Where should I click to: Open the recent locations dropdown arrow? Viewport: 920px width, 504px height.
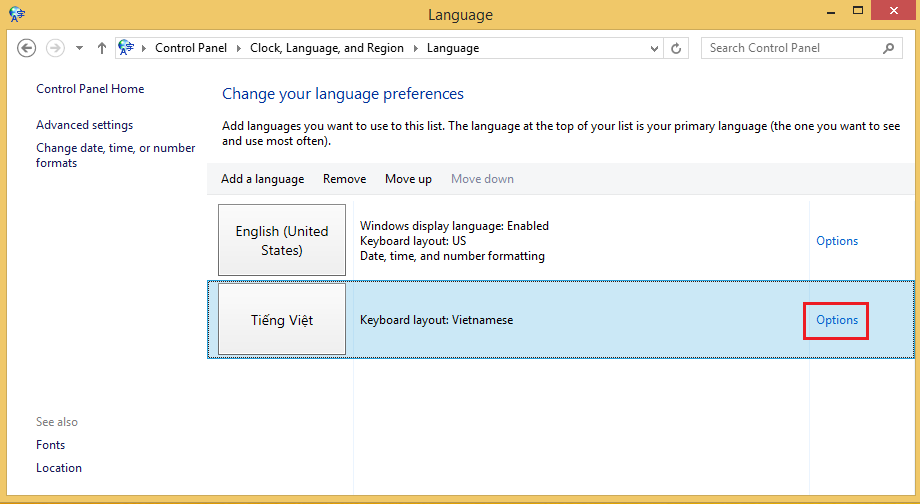[x=78, y=48]
